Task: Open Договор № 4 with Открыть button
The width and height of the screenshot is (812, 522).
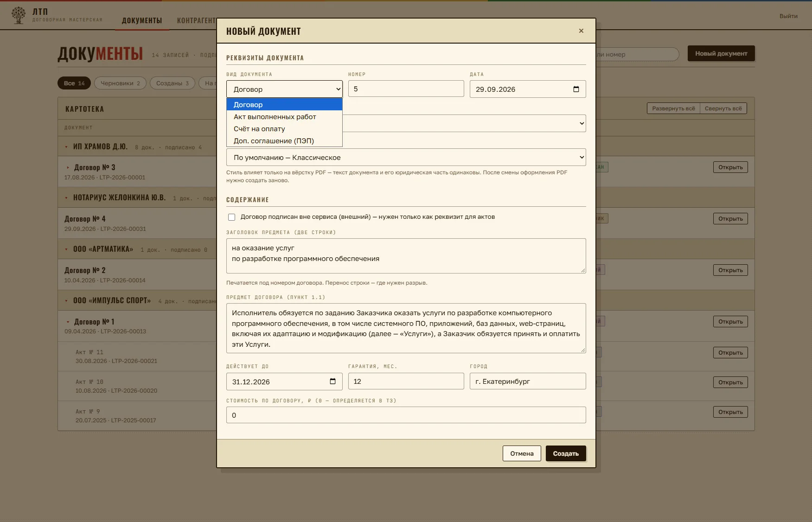Action: click(730, 219)
